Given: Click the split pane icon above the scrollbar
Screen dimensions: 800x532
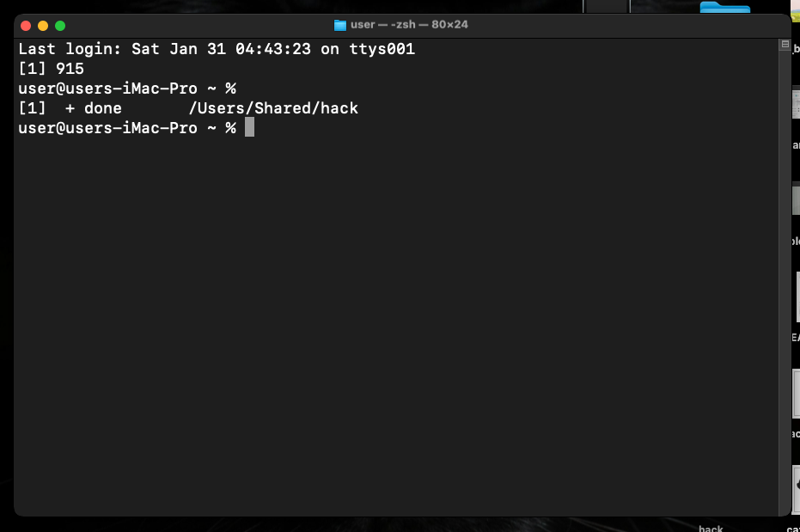Looking at the screenshot, I should [784, 45].
